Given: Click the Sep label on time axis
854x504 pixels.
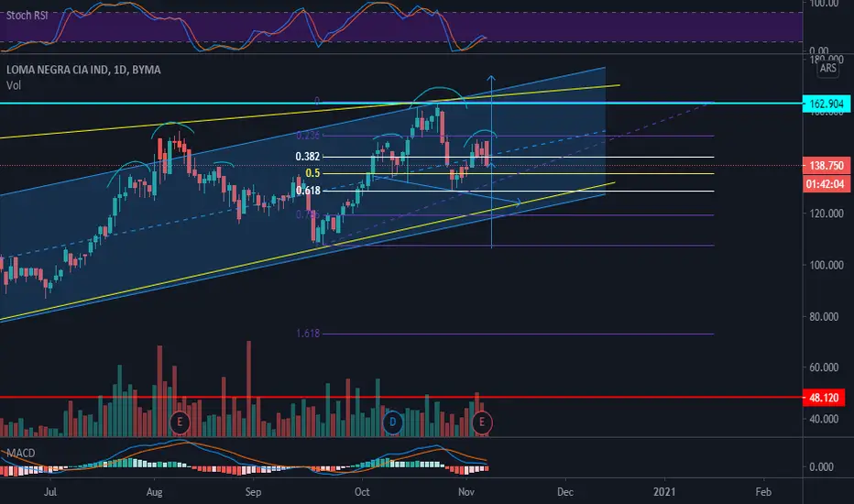Looking at the screenshot, I should pyautogui.click(x=253, y=492).
